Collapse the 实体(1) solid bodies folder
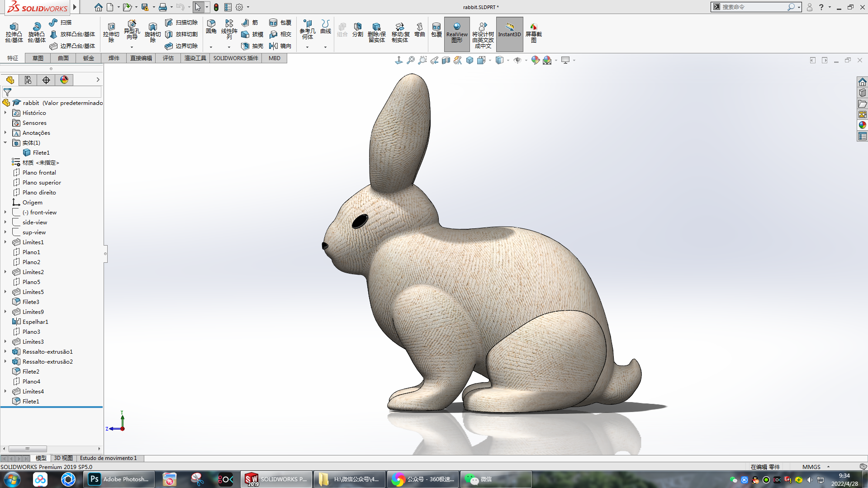This screenshot has height=488, width=868. [5, 143]
